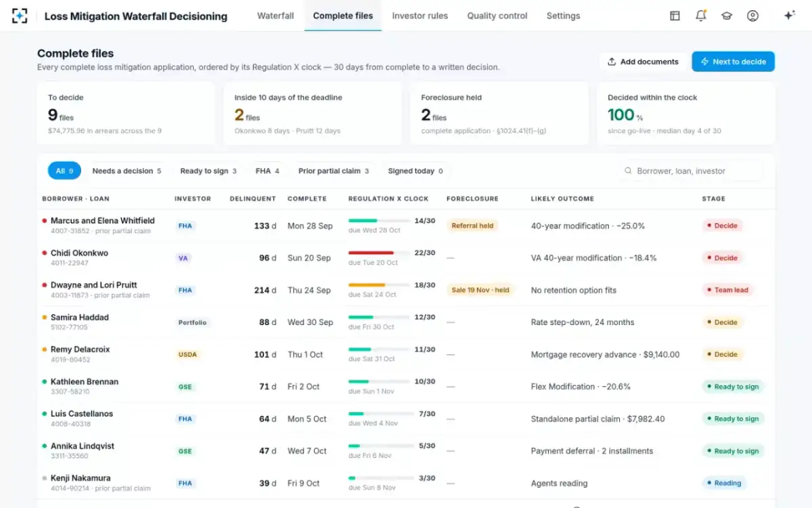Viewport: 812px width, 508px height.
Task: Click the Sale 19 Nov · held badge
Action: (x=480, y=290)
